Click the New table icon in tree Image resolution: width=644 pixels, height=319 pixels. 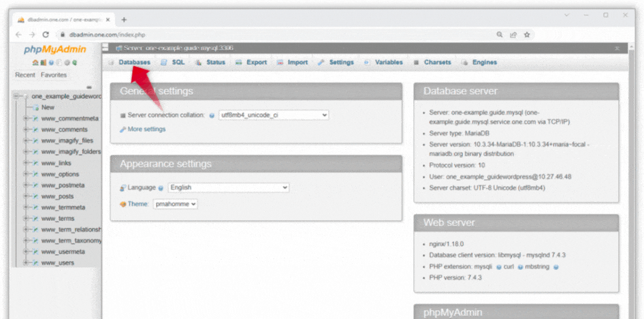tap(35, 107)
